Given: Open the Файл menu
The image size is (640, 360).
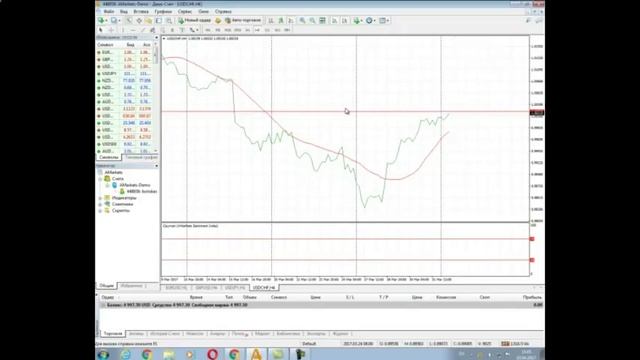Looking at the screenshot, I should (109, 11).
